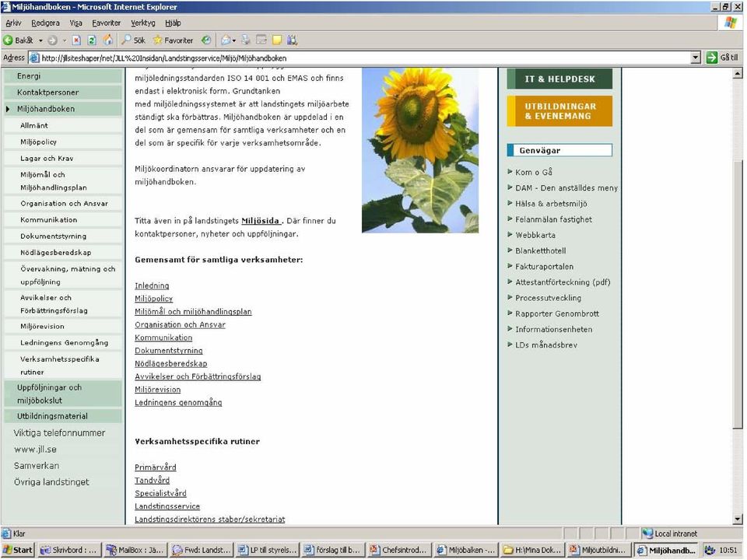747x560 pixels.
Task: Open the Fakturaportalen shortcut
Action: (x=544, y=267)
